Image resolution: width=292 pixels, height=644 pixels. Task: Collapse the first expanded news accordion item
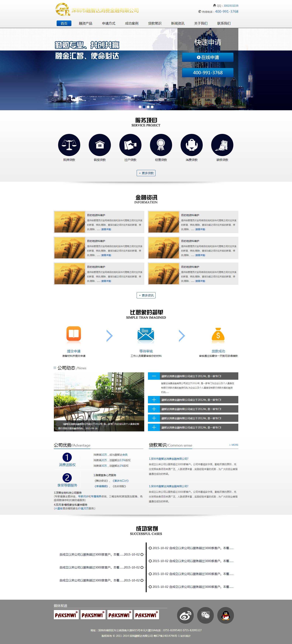[x=154, y=376]
